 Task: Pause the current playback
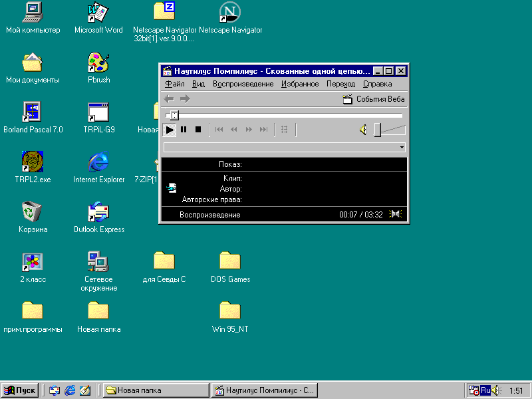tap(183, 130)
